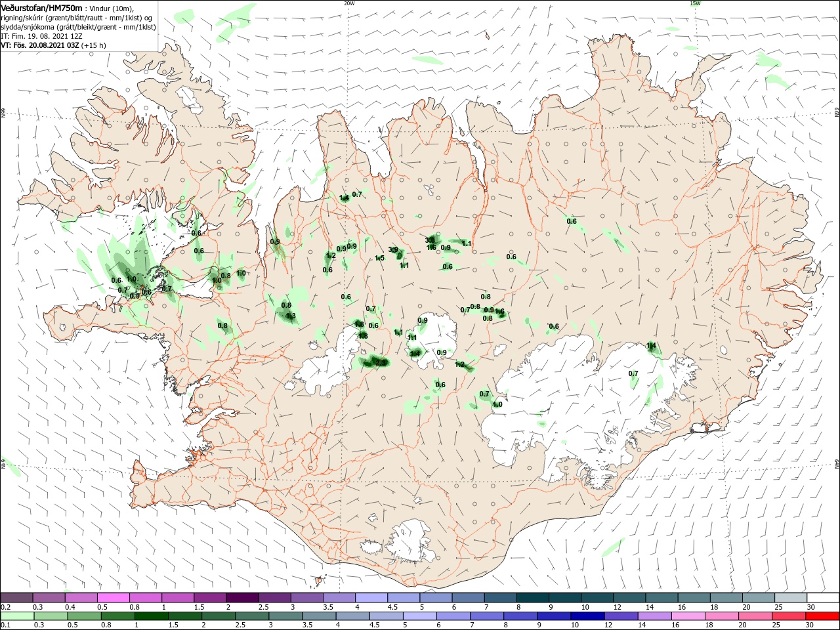Click the 1.3 precipitation value on the map
840x630 pixels.
291,316
